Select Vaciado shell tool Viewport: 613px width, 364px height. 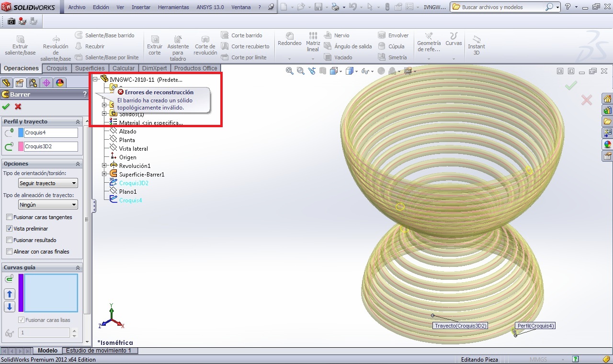[x=338, y=57]
